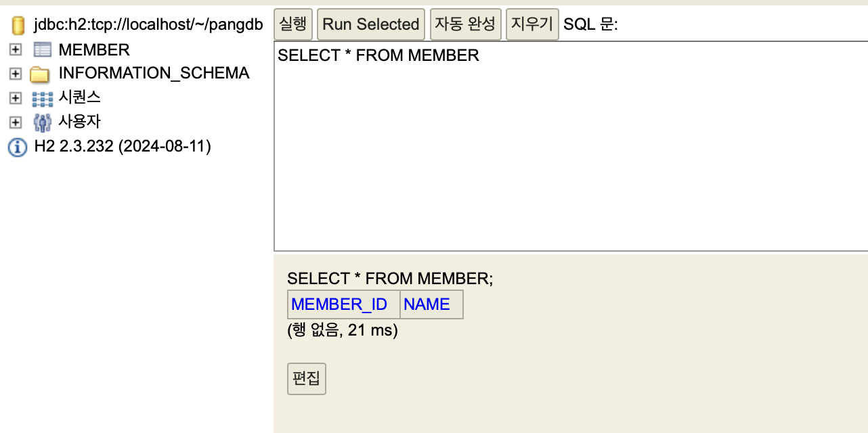Run the query with 실행 button
868x433 pixels.
[293, 24]
